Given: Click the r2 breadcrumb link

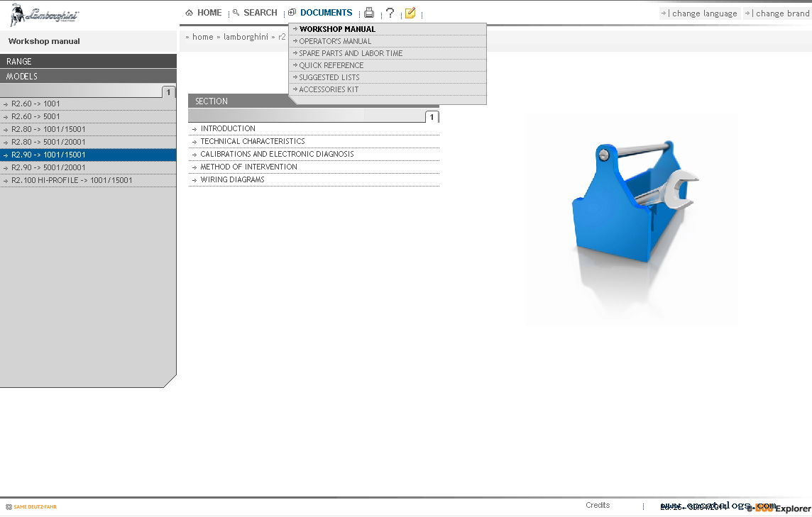Looking at the screenshot, I should pyautogui.click(x=282, y=37).
